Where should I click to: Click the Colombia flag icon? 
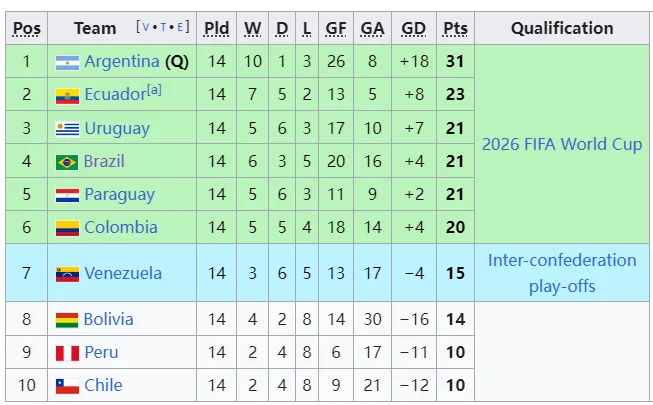coord(67,228)
